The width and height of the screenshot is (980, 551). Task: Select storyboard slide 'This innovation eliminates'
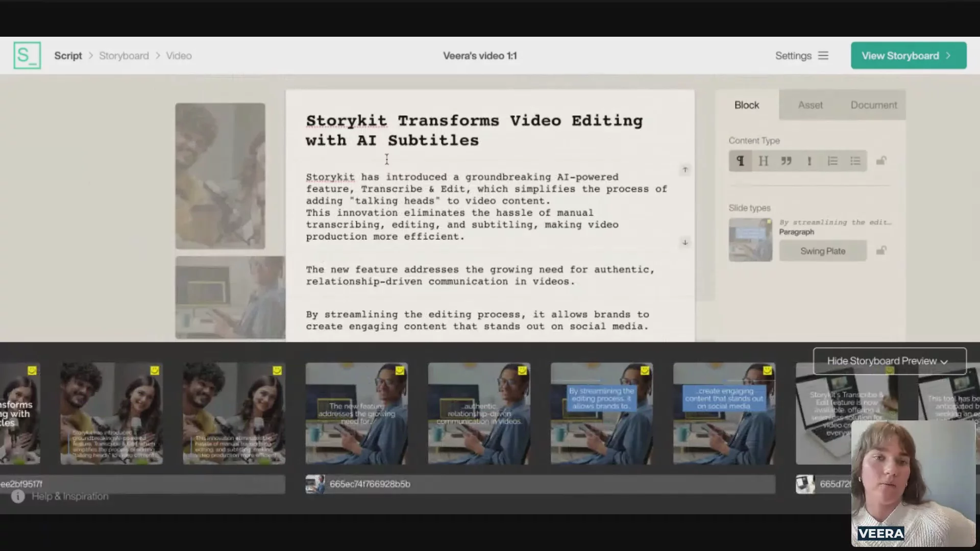[x=234, y=414]
